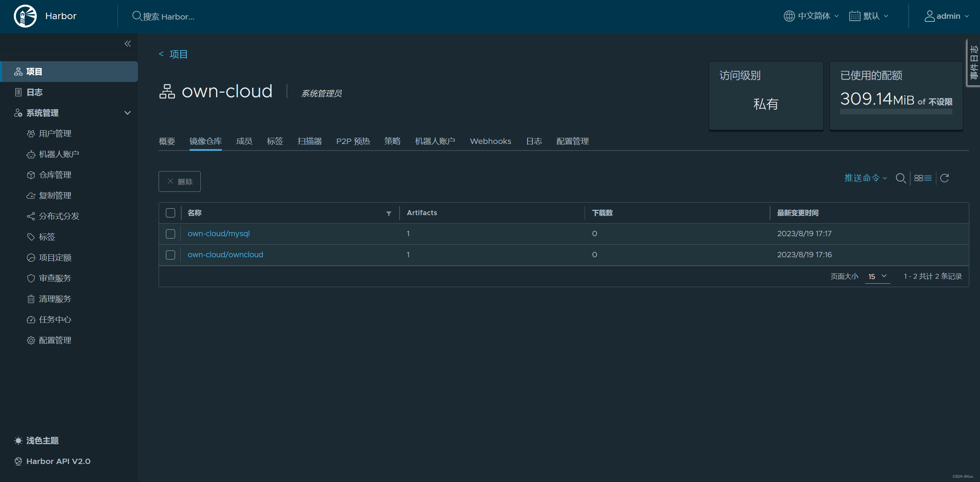The image size is (980, 482).
Task: Open the own-cloud/owncloud repository link
Action: [225, 255]
